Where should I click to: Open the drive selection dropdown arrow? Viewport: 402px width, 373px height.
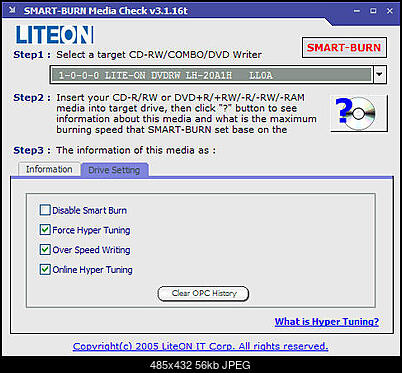point(379,75)
